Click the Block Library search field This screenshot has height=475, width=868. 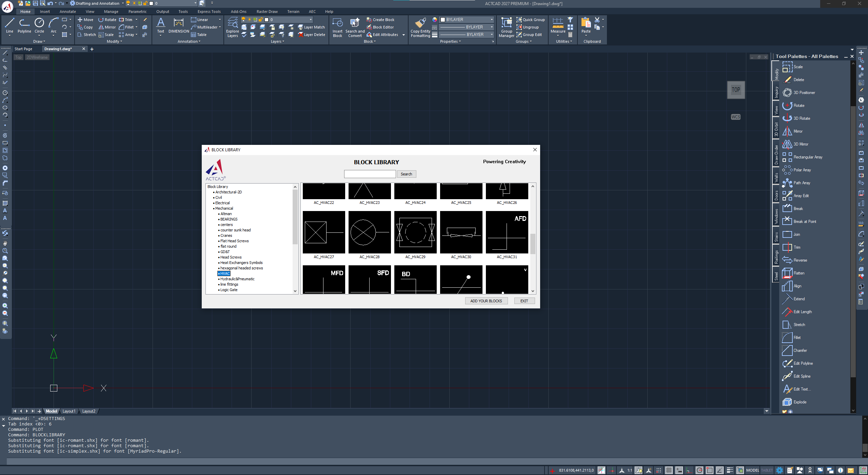(x=370, y=174)
